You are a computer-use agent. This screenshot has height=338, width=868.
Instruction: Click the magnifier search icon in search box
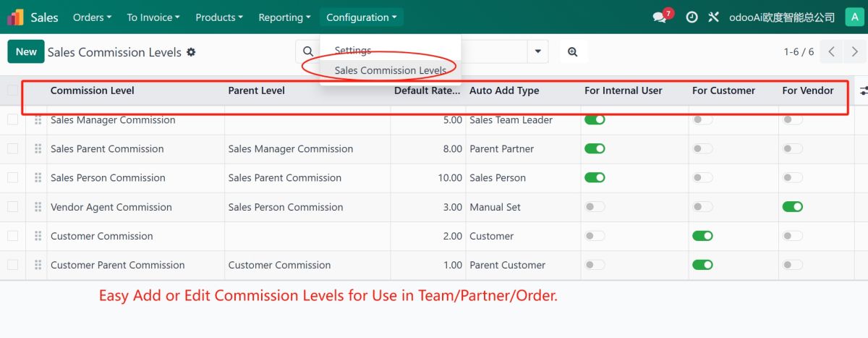[x=307, y=51]
